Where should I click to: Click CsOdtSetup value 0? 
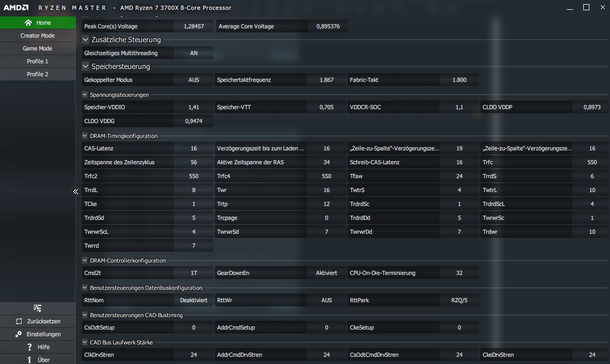tap(194, 327)
